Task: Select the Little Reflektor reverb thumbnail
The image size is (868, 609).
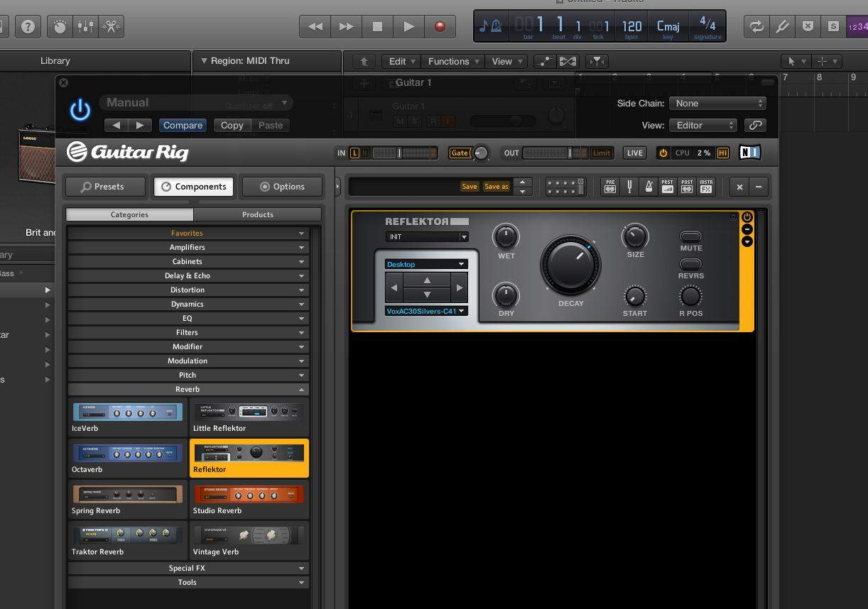Action: pos(249,418)
